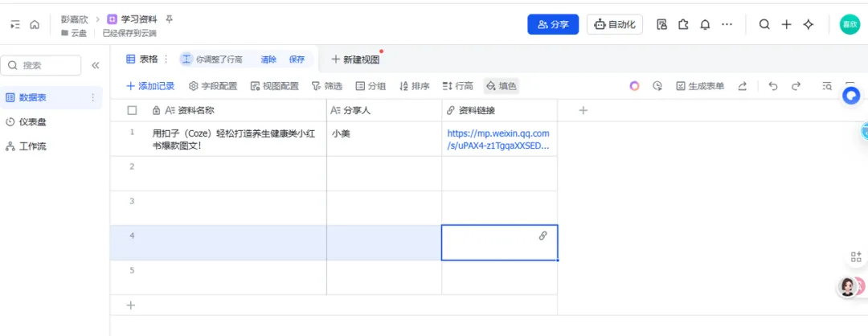This screenshot has width=868, height=336.
Task: Add a new field column with plus
Action: (x=583, y=110)
